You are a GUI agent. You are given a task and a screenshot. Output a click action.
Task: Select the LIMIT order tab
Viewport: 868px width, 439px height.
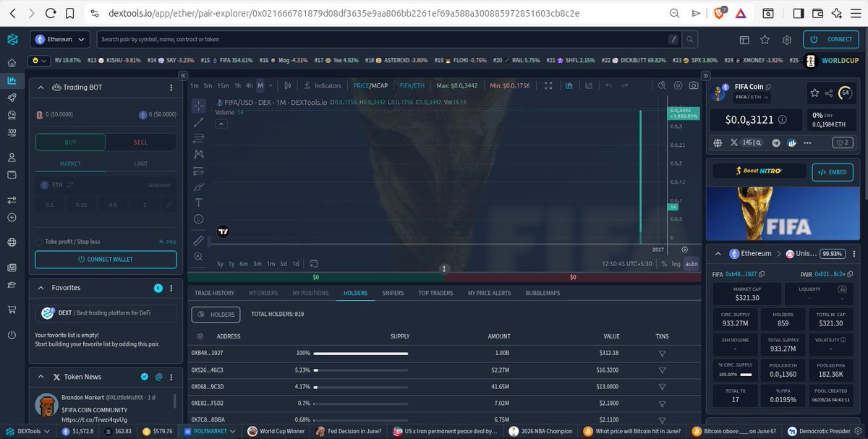[141, 163]
